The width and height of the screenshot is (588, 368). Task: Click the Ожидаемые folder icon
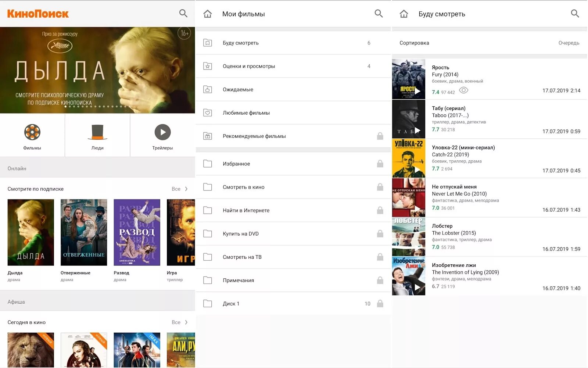[208, 89]
